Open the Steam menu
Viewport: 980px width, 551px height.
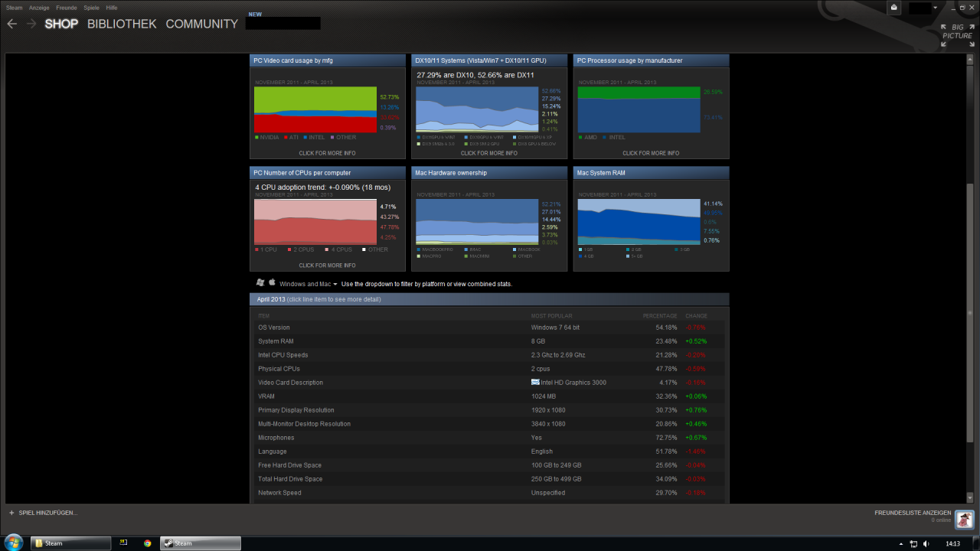point(15,7)
